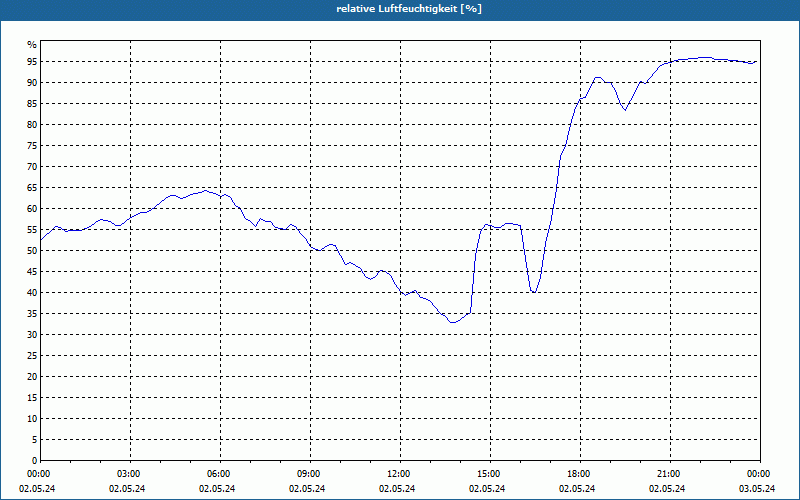Image resolution: width=800 pixels, height=500 pixels.
Task: Click the Y-axis value 0
Action: tap(34, 461)
